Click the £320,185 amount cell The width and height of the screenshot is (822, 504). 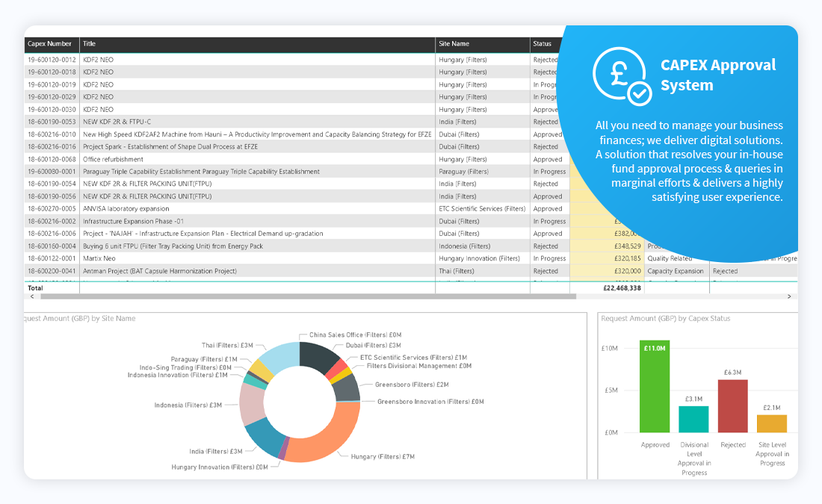click(x=628, y=259)
